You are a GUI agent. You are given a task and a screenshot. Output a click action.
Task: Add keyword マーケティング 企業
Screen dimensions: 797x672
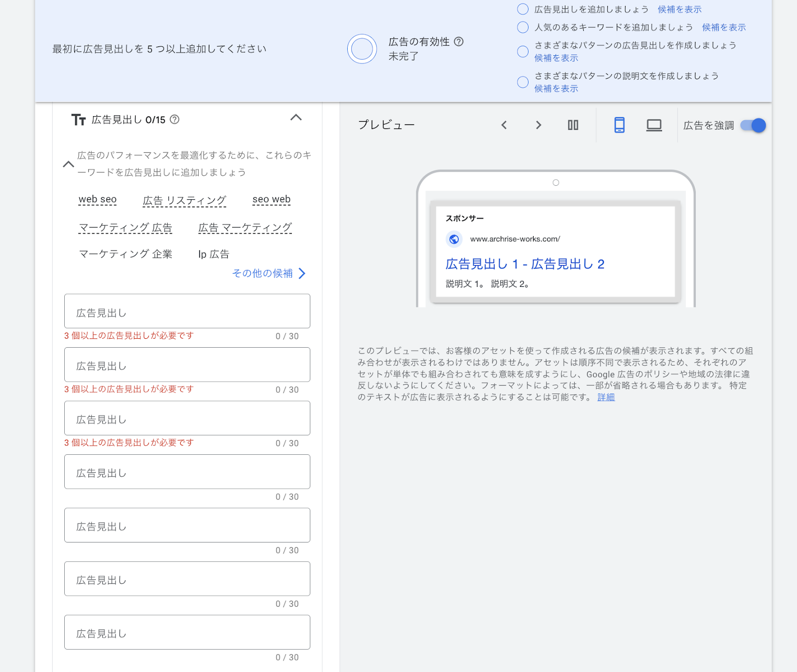[x=126, y=254]
